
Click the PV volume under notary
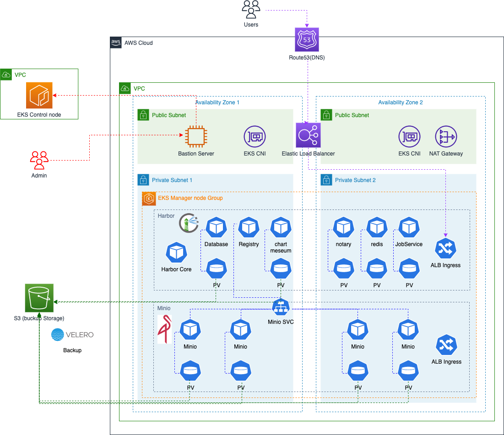[344, 268]
